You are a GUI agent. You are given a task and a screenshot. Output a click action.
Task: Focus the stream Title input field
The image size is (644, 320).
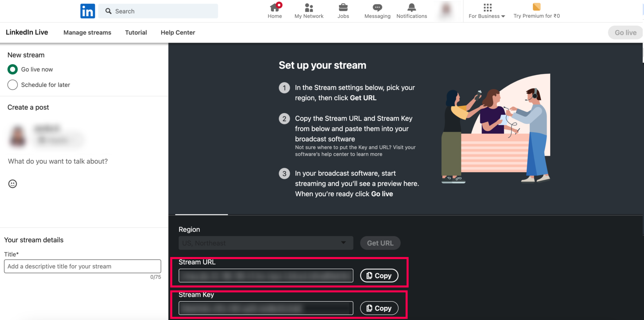[82, 266]
